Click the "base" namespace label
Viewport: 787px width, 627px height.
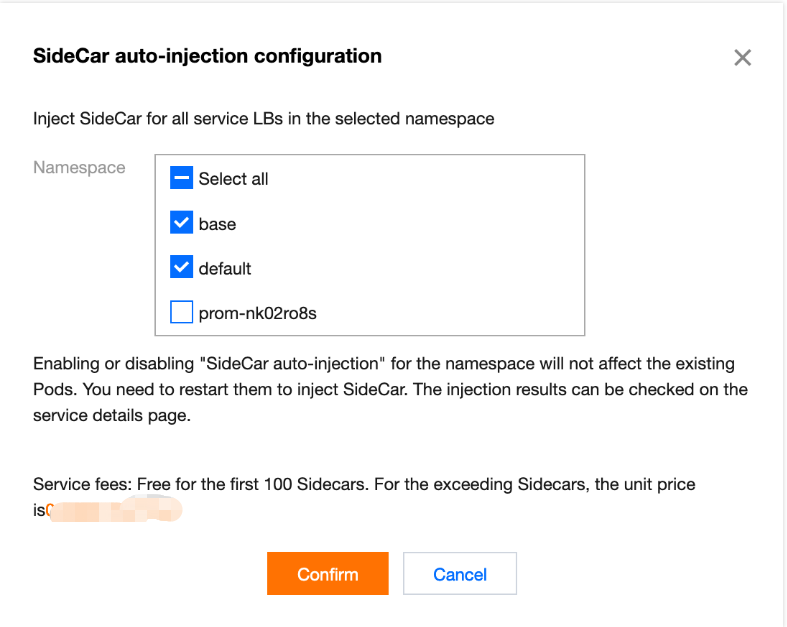[217, 224]
